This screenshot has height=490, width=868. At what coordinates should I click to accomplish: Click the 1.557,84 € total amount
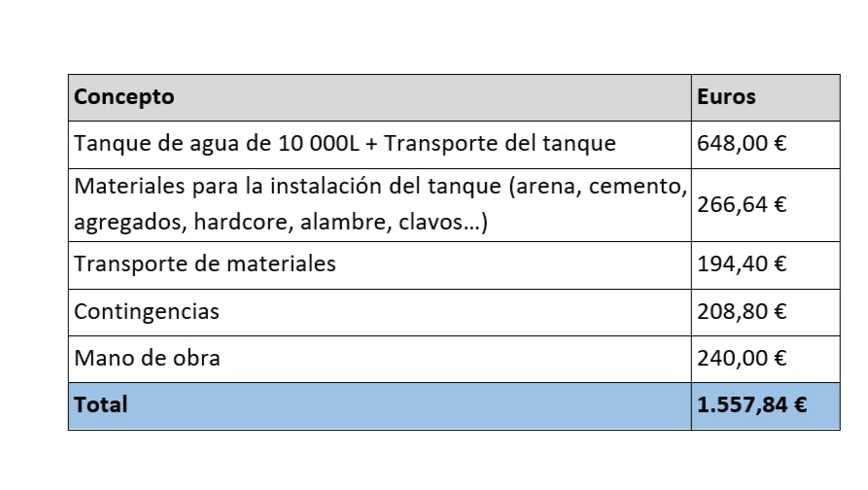point(751,404)
